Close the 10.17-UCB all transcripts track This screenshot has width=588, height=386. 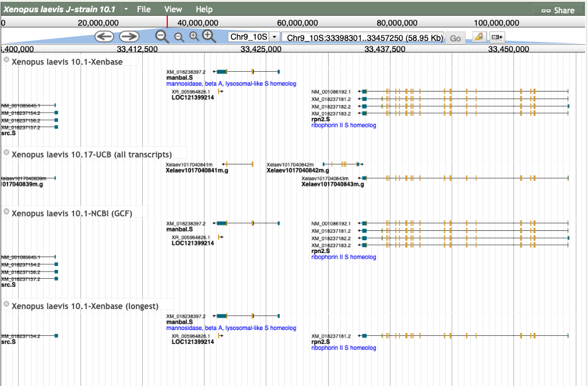(6, 153)
